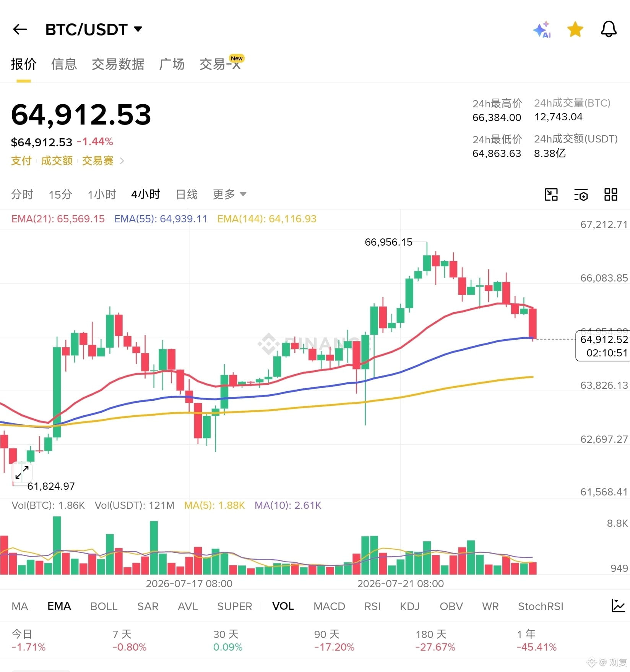
Task: Tap the chart high label 66,956.15
Action: point(388,242)
